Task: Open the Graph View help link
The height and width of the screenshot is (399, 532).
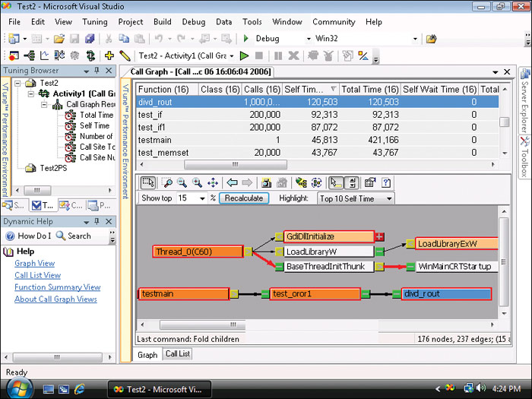Action: click(x=35, y=263)
